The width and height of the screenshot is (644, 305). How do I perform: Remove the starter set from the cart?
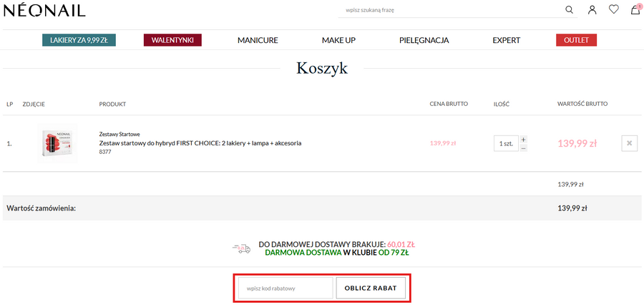[629, 143]
